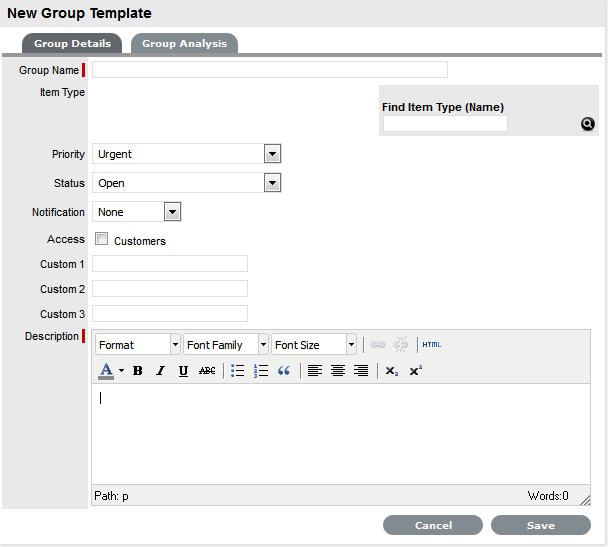Open the Priority dropdown
The width and height of the screenshot is (608, 547).
272,154
